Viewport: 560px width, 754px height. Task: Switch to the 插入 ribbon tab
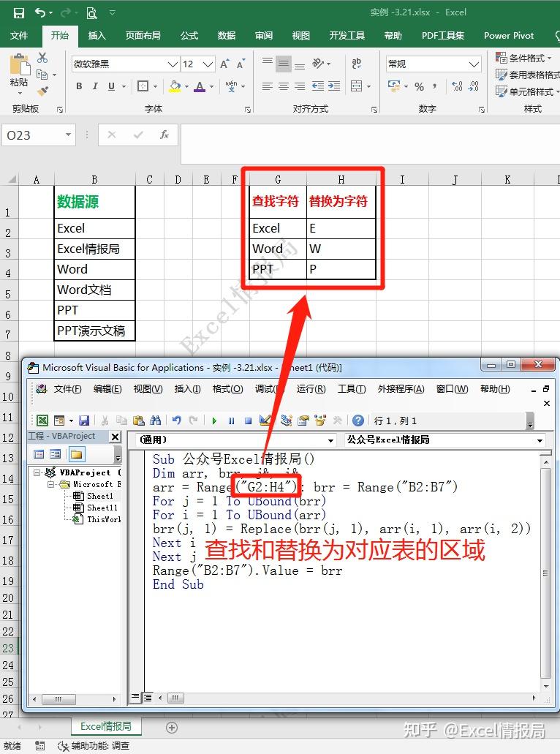[x=97, y=36]
